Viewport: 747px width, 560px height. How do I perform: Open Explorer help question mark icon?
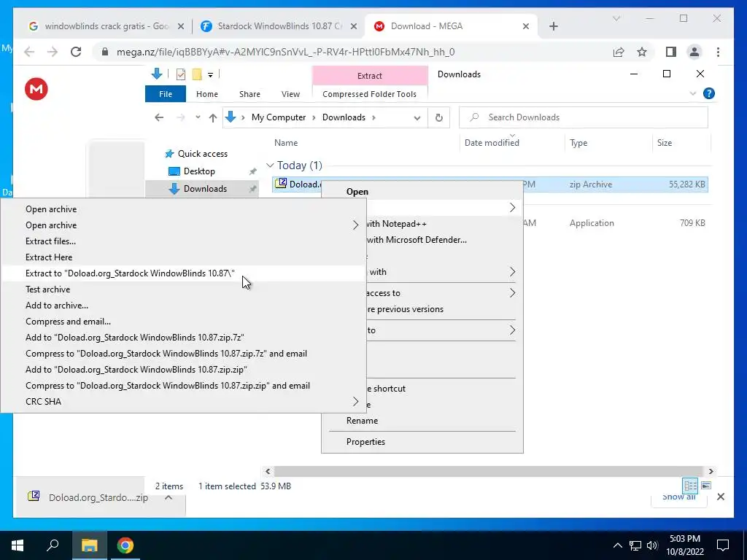[709, 93]
